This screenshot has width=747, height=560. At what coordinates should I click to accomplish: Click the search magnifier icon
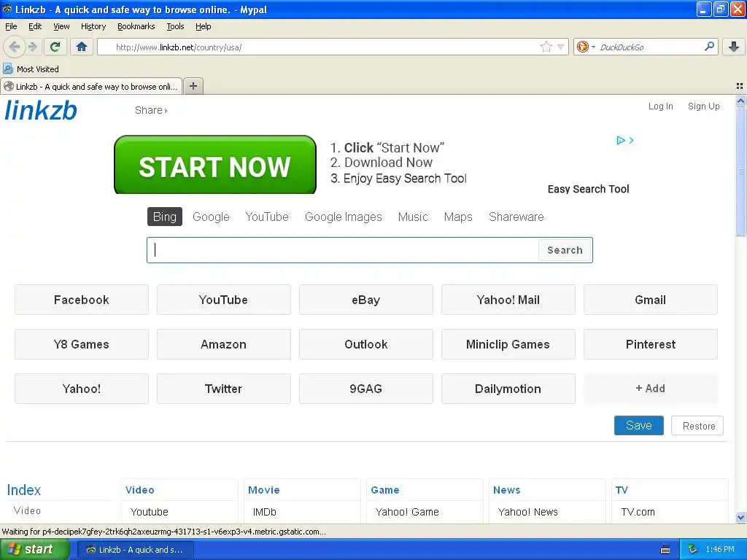pos(709,47)
